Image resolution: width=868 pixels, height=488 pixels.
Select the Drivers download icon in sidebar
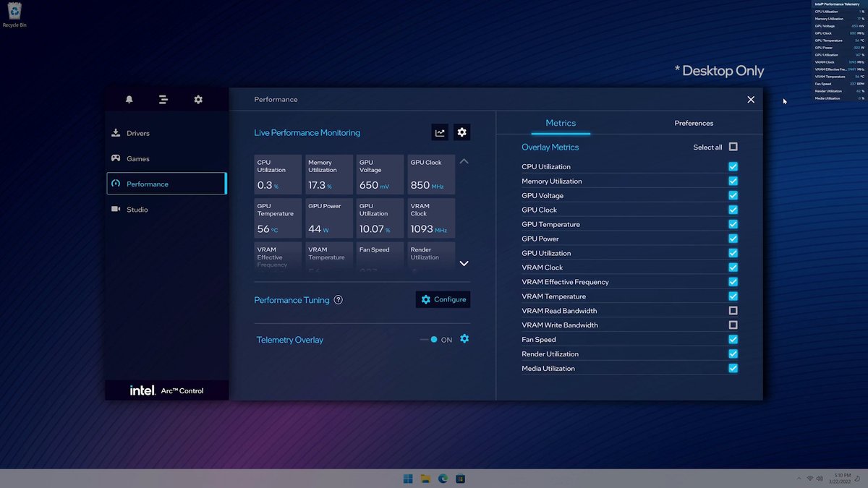[x=116, y=133]
